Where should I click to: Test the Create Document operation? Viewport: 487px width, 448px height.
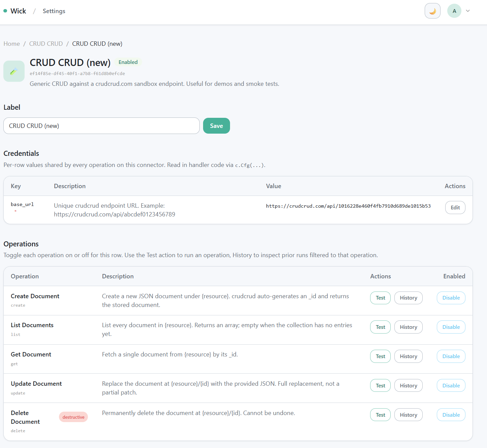point(380,298)
